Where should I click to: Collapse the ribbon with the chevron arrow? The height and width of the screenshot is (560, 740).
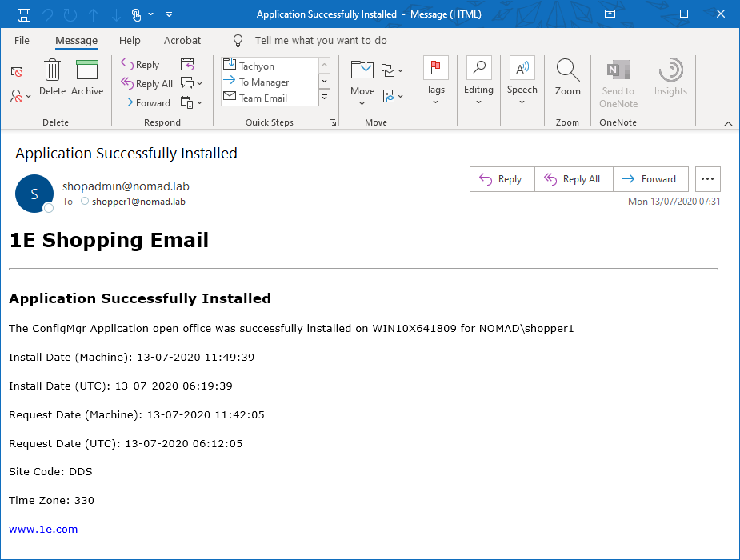coord(728,123)
